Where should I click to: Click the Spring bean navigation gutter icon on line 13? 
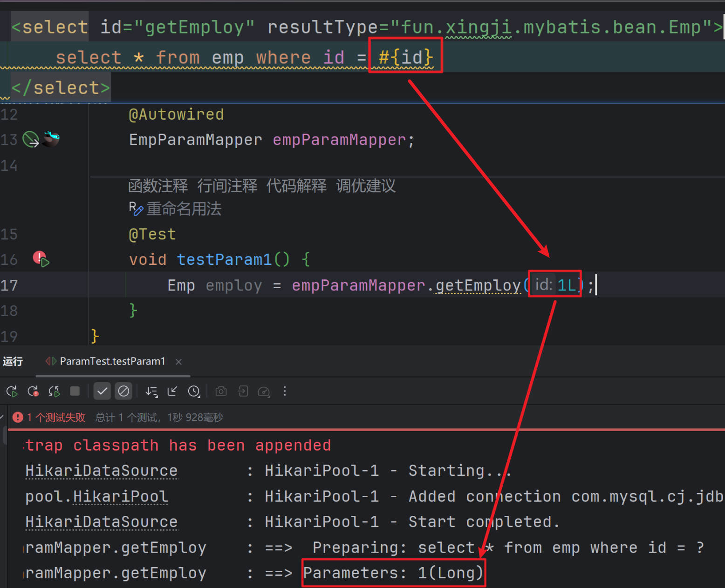pos(31,139)
